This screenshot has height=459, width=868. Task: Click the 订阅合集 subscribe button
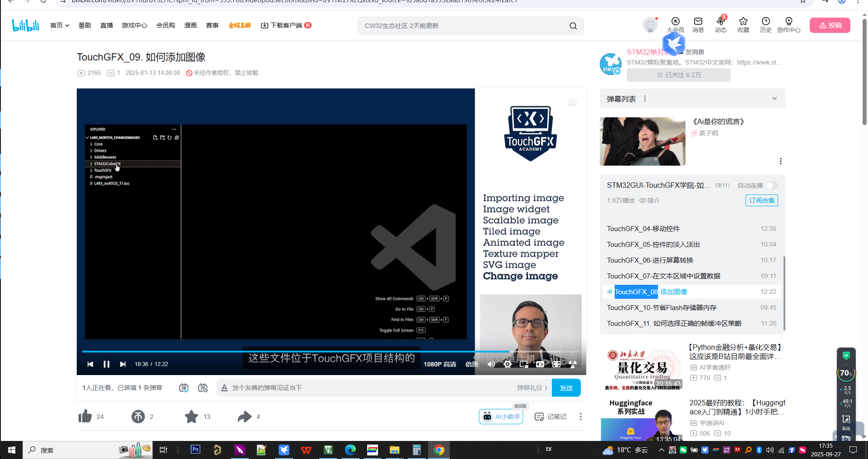click(x=761, y=200)
